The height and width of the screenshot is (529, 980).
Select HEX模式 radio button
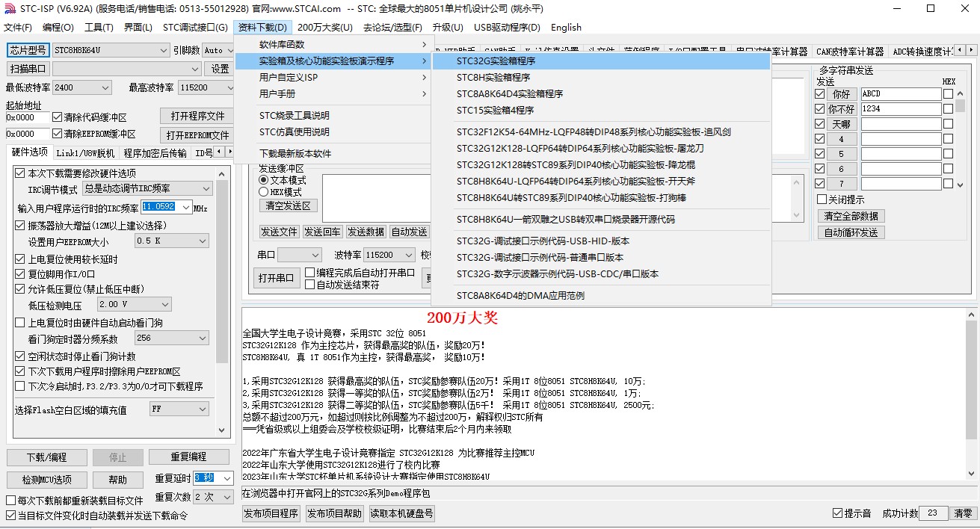tap(263, 192)
